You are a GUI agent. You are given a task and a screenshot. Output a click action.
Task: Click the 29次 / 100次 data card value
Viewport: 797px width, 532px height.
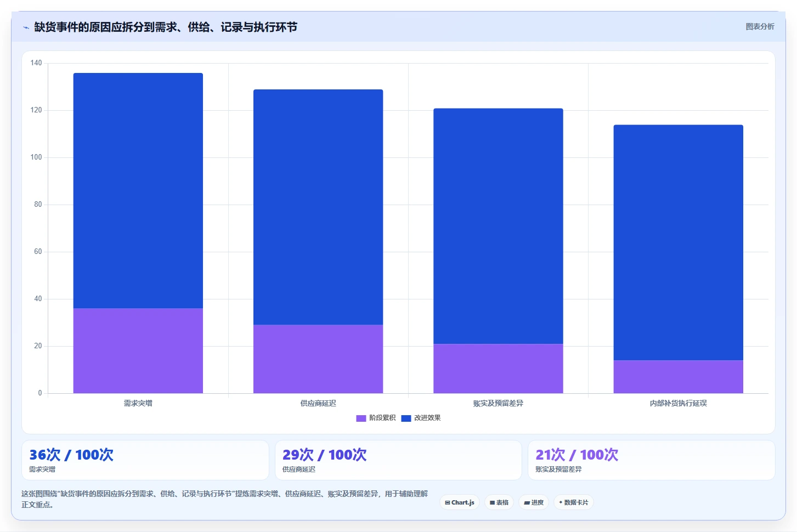point(325,455)
